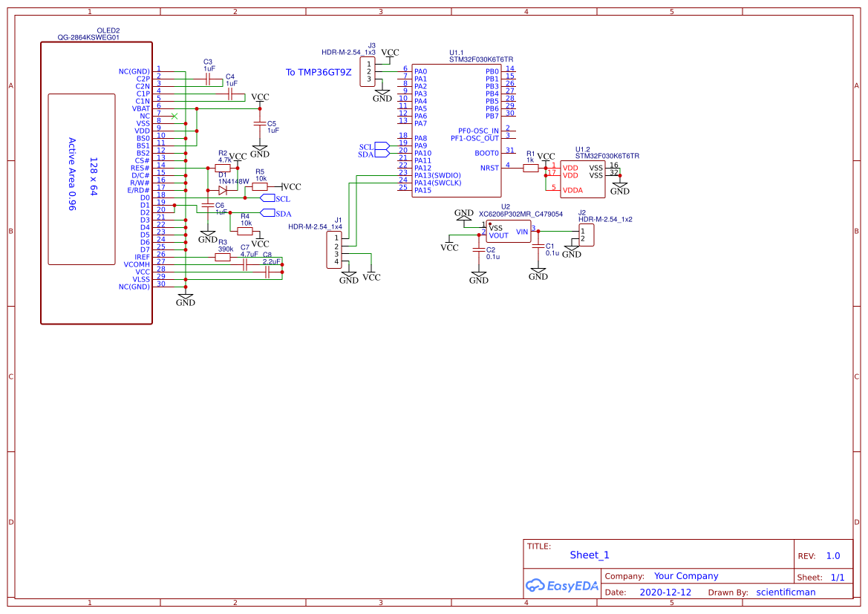The width and height of the screenshot is (868, 614).
Task: Click the NRST net label on U1.1
Action: click(x=489, y=166)
